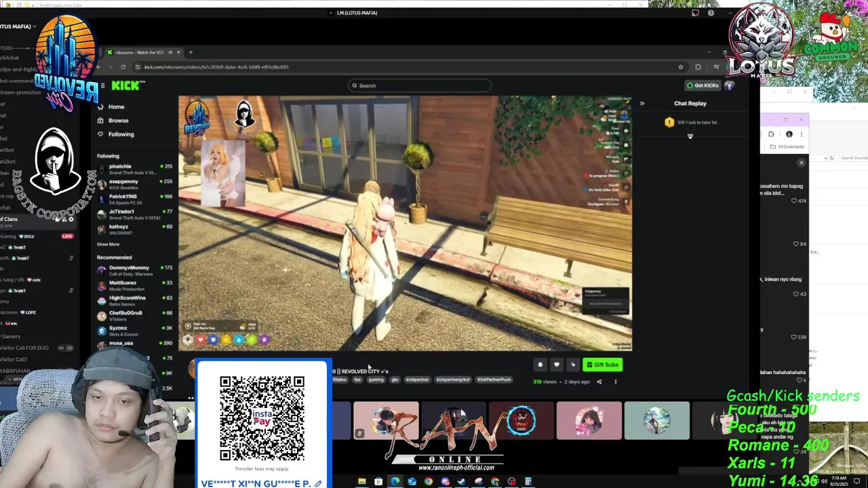This screenshot has height=488, width=868.
Task: Open asapgemmy channel in Following list
Action: click(135, 184)
